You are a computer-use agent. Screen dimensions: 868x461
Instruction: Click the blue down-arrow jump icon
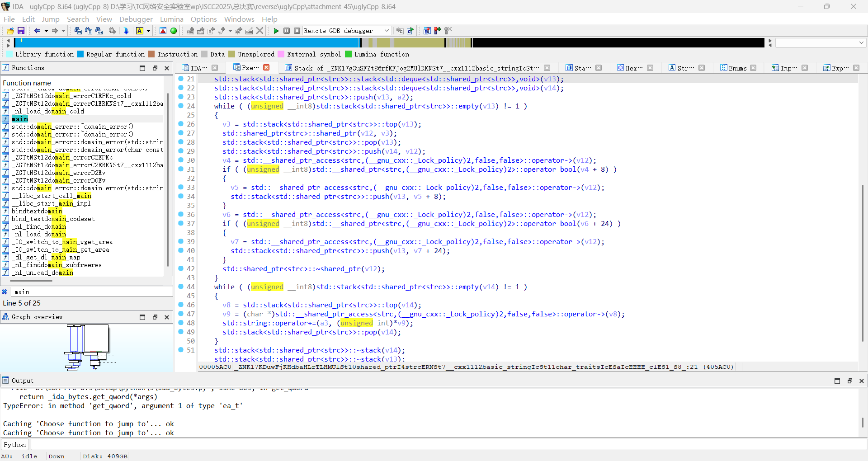[x=126, y=31]
